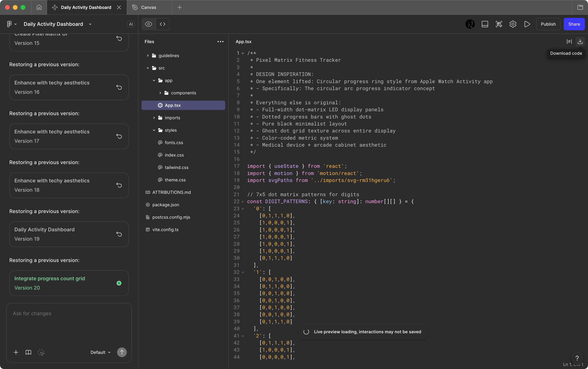Collapse the styles folder
Screen dimensions: 588x369
[154, 130]
